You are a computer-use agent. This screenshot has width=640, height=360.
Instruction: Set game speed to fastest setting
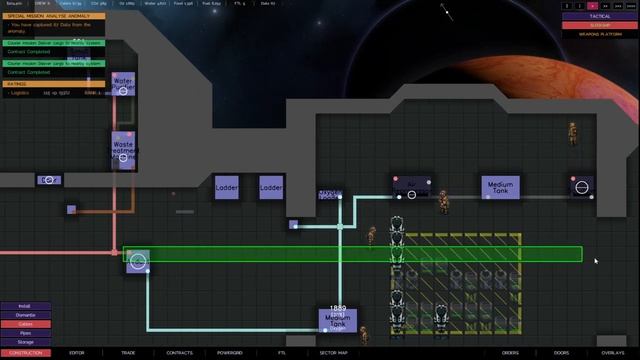[x=631, y=6]
